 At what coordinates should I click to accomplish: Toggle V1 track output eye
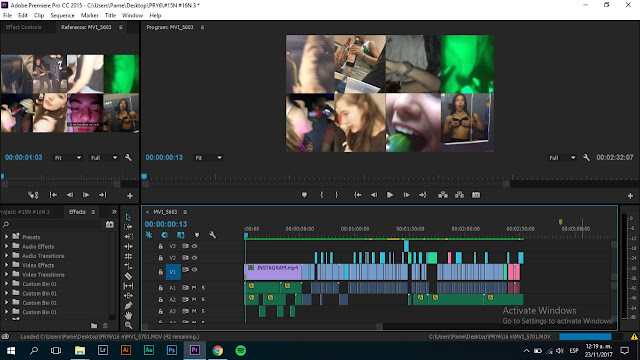[195, 270]
